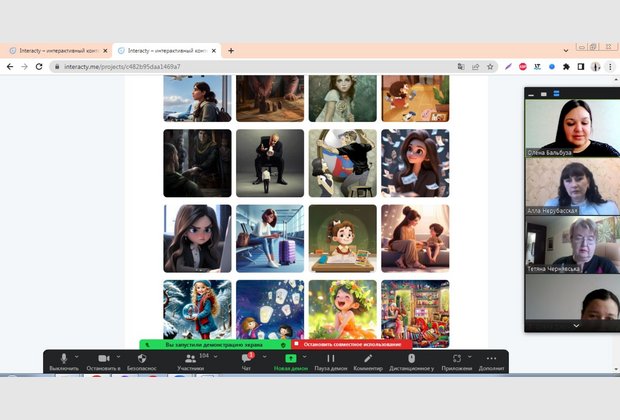
Task: Switch to the first Interacty tab
Action: (x=55, y=50)
